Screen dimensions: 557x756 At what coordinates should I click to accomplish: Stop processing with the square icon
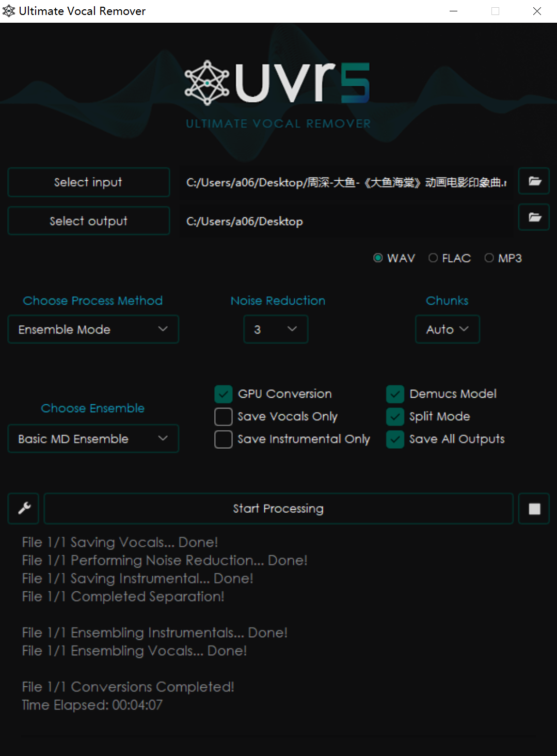coord(534,509)
